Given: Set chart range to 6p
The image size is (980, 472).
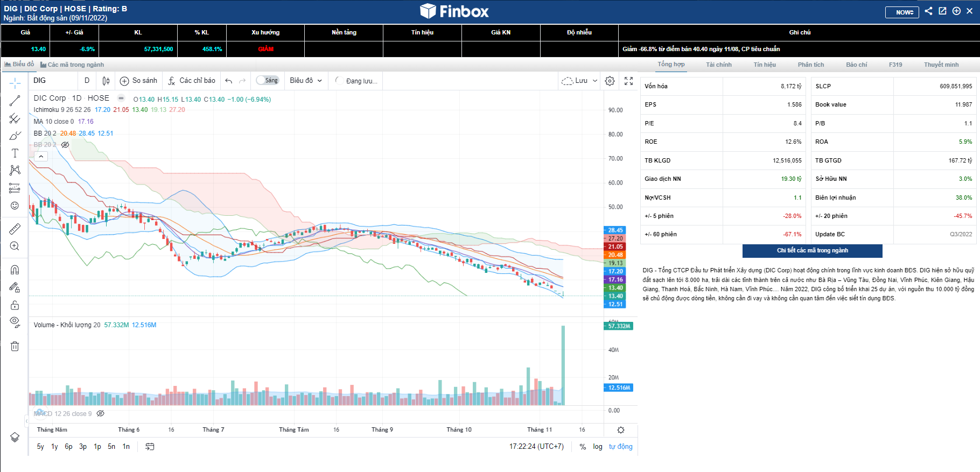Looking at the screenshot, I should (x=68, y=447).
